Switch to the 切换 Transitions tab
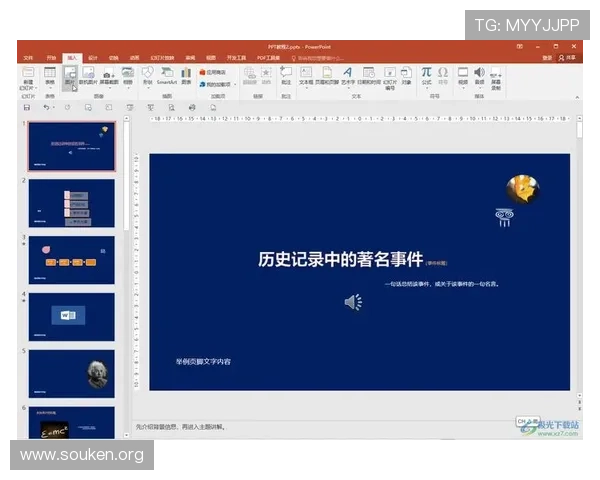Image resolution: width=600 pixels, height=480 pixels. point(114,58)
